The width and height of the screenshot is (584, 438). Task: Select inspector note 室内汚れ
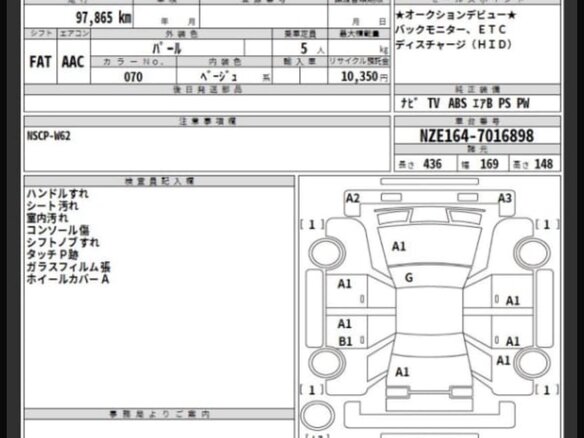pos(47,218)
